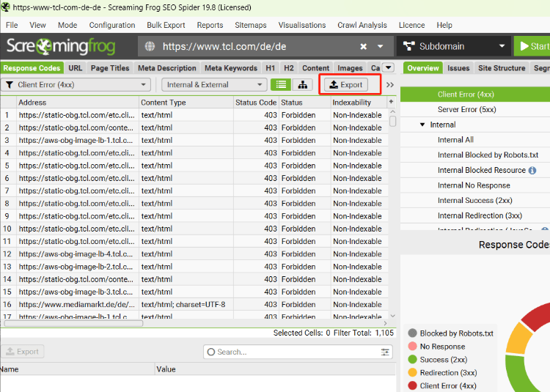Clear the URL with the X icon
550x392 pixels.
click(x=364, y=46)
